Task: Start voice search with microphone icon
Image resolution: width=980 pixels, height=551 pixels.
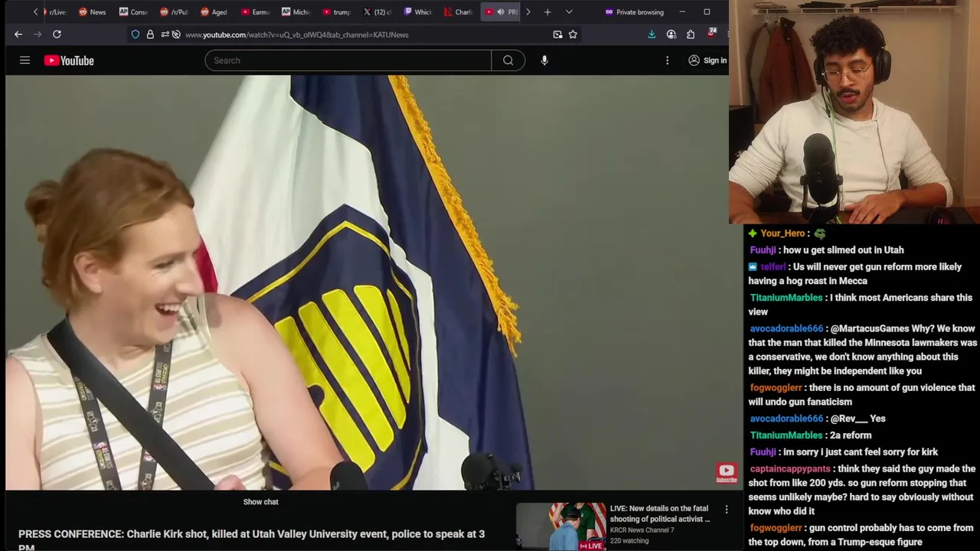Action: pyautogui.click(x=544, y=60)
